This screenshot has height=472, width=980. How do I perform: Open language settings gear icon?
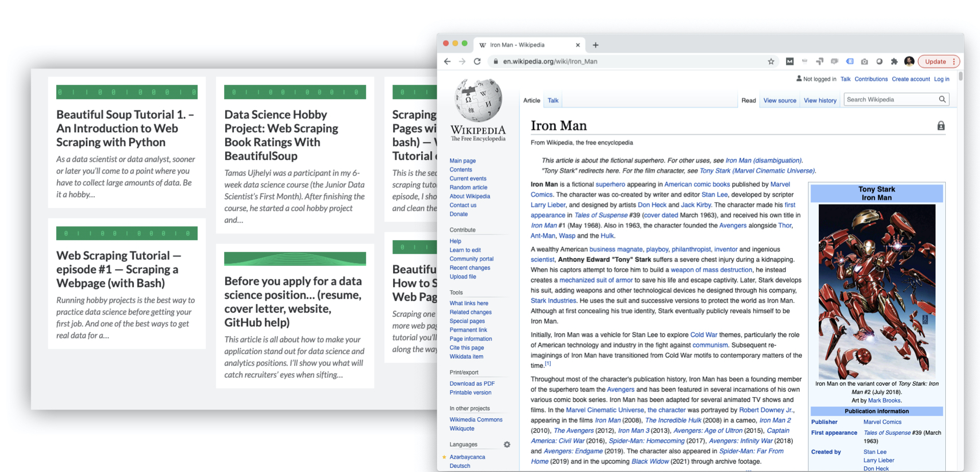pyautogui.click(x=507, y=444)
